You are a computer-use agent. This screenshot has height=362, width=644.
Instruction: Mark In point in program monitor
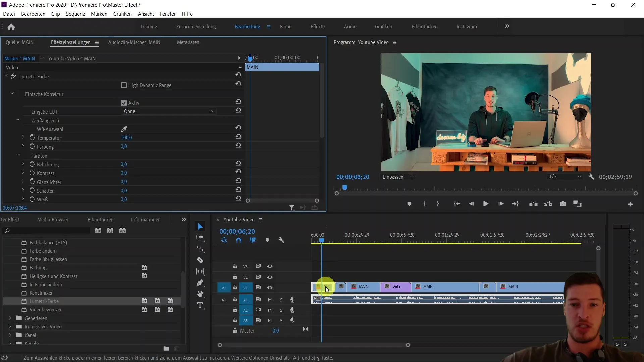click(425, 204)
